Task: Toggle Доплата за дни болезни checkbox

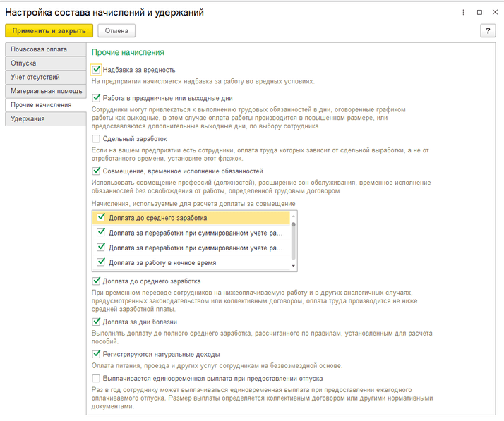Action: tap(96, 322)
